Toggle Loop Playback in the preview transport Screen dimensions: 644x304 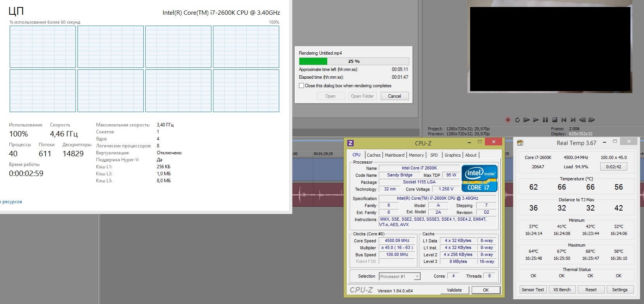pos(517,120)
